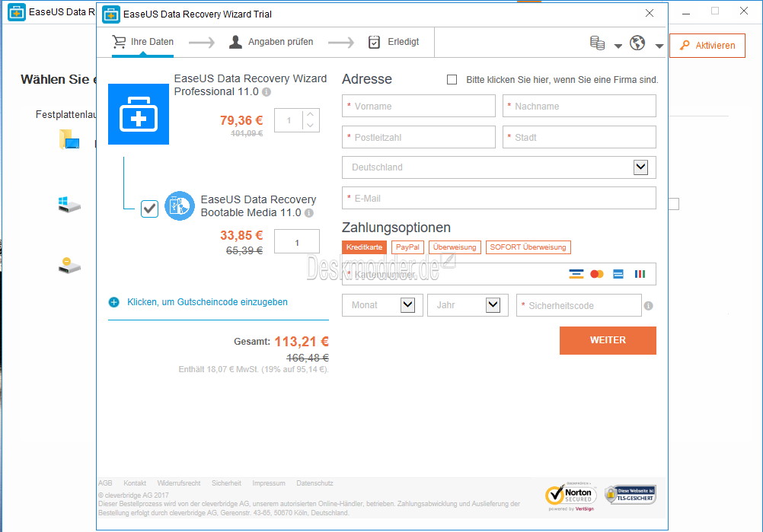Click the TLS-gesichert security badge
The width and height of the screenshot is (763, 532).
click(631, 495)
